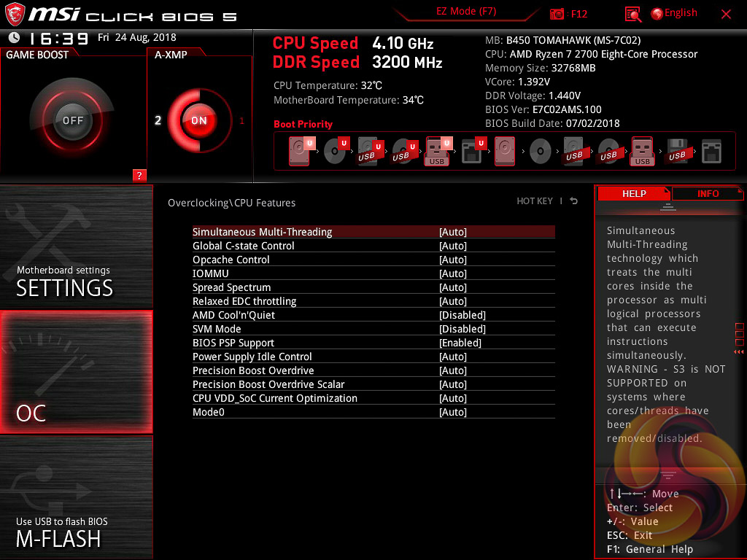Open the M-FLASH BIOS flashing section
This screenshot has width=747, height=560.
pyautogui.click(x=76, y=497)
